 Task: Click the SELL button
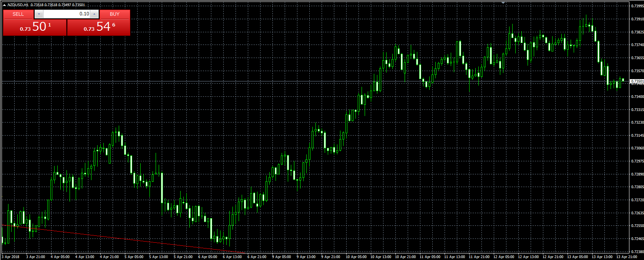(18, 14)
